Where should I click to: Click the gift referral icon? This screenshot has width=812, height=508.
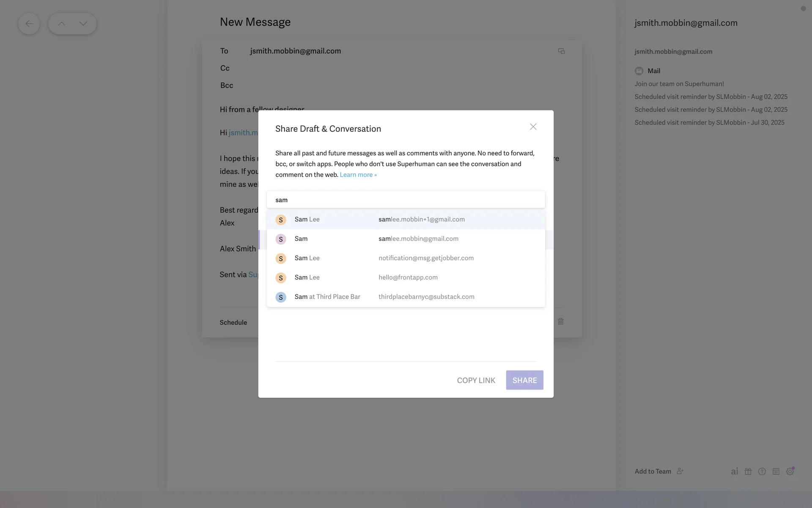[x=748, y=471]
